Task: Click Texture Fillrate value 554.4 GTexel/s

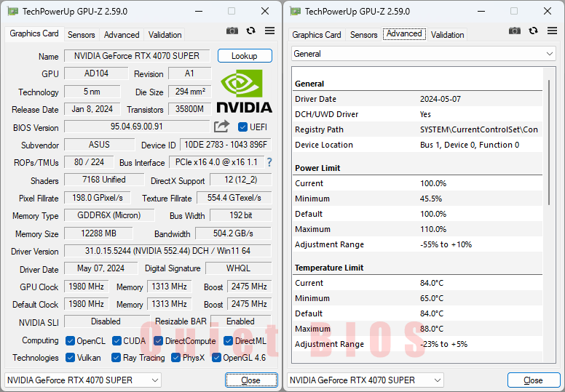Action: [234, 198]
